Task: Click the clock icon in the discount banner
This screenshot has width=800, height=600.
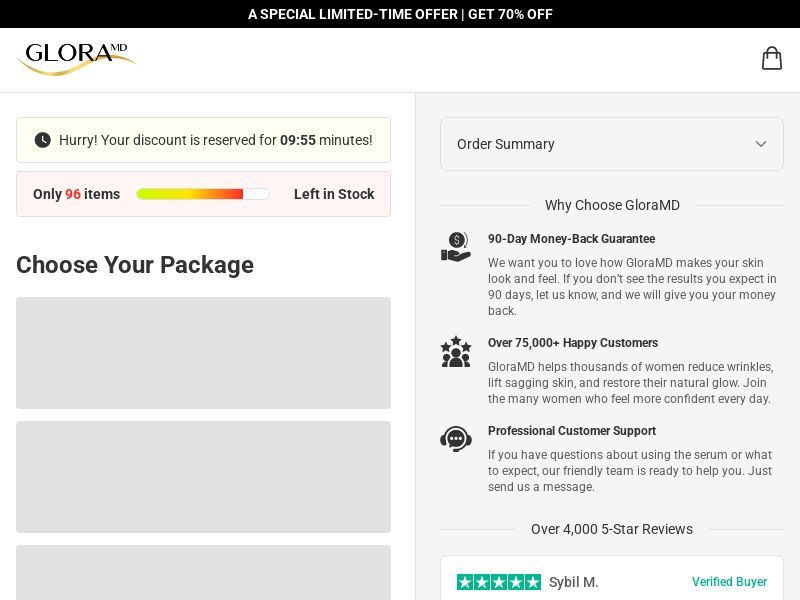Action: (43, 140)
